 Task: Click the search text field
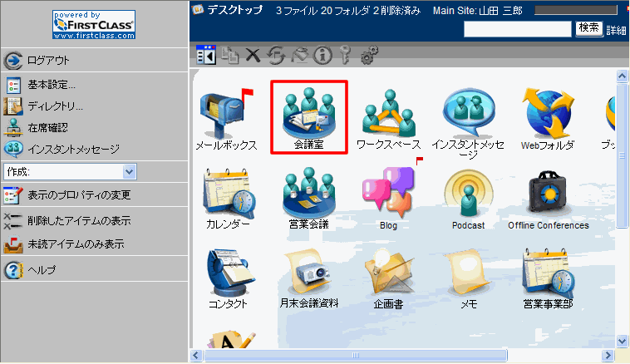coord(518,29)
